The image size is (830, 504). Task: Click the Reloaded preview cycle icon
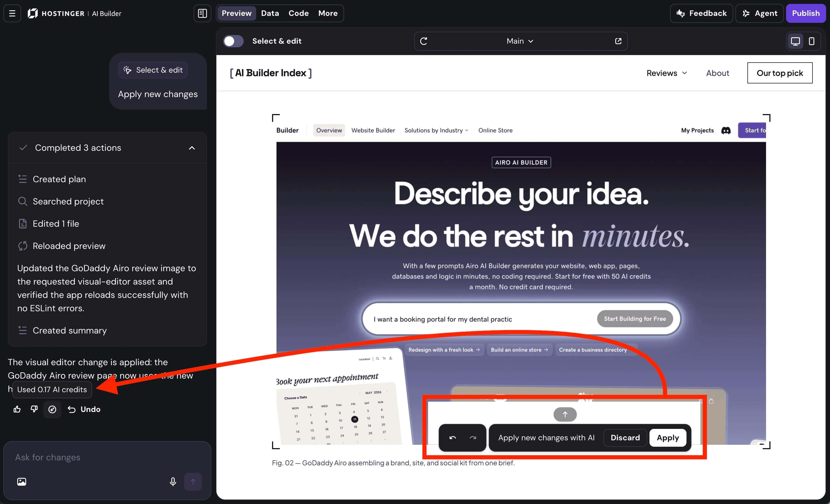click(23, 246)
